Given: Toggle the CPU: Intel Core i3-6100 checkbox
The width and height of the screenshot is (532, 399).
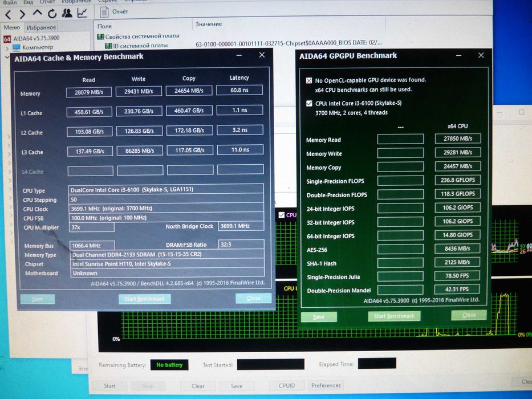Looking at the screenshot, I should [x=309, y=103].
